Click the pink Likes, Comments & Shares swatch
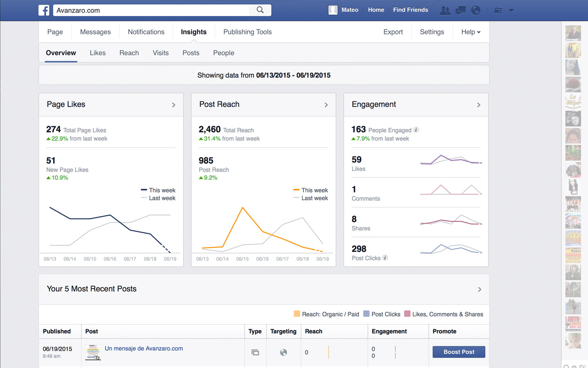The height and width of the screenshot is (368, 588). tap(407, 314)
